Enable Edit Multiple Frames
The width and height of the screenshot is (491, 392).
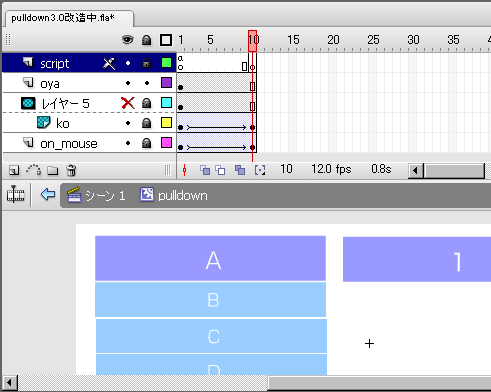click(x=240, y=170)
